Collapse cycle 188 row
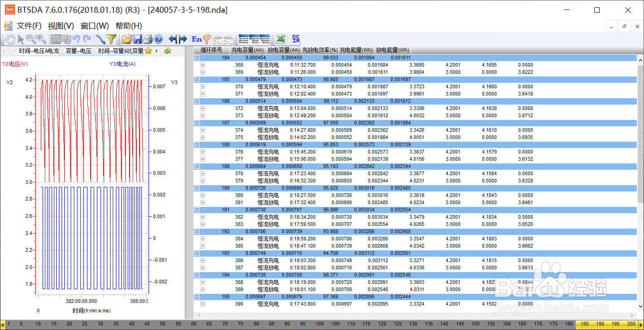This screenshot has width=644, height=330. tap(197, 144)
